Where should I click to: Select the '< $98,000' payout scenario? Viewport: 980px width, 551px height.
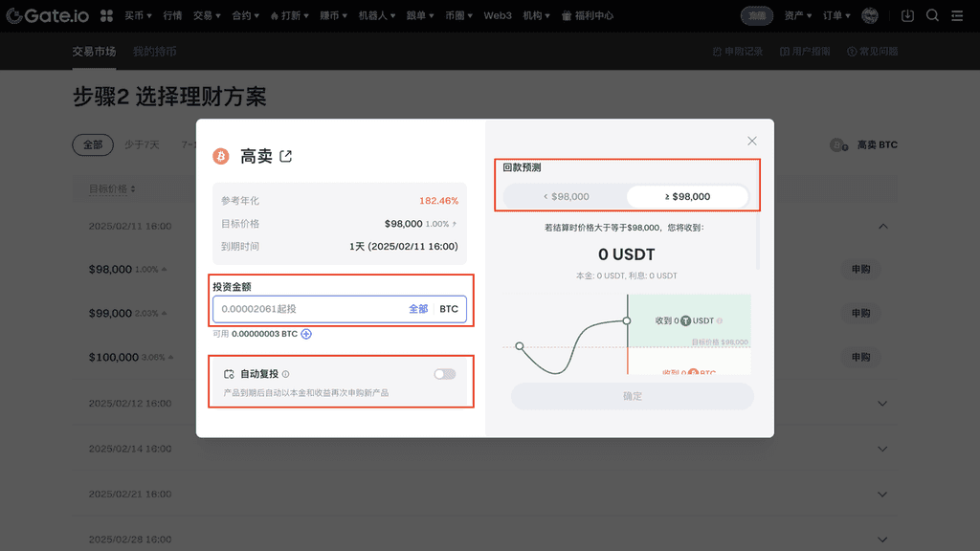[566, 196]
